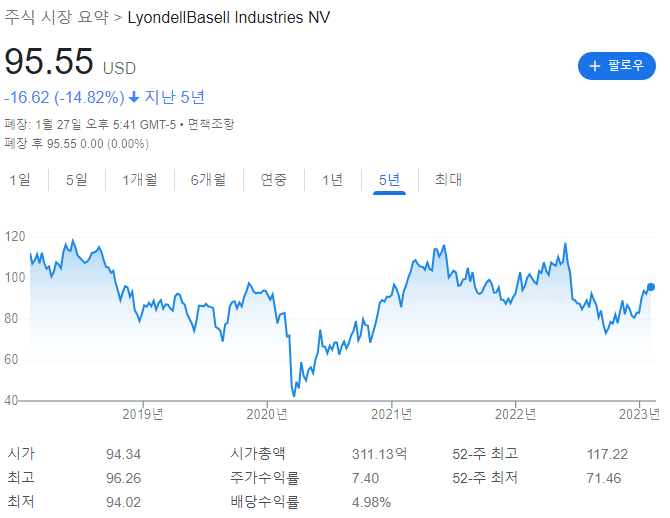This screenshot has width=670, height=518.
Task: Click the down arrow icon beside 지난 5년
Action: tap(134, 97)
